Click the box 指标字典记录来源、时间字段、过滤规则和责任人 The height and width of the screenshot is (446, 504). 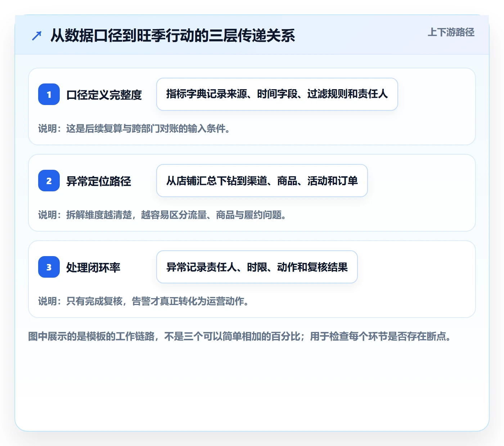[277, 94]
